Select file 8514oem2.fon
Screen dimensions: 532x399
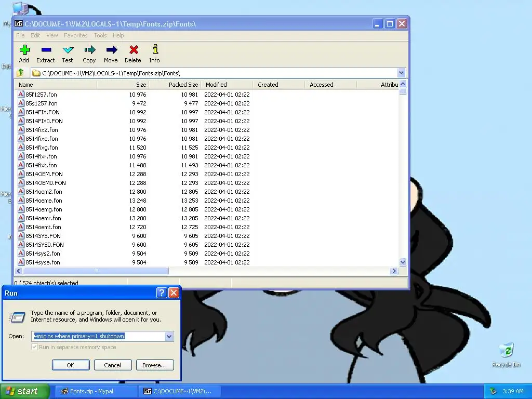click(44, 191)
